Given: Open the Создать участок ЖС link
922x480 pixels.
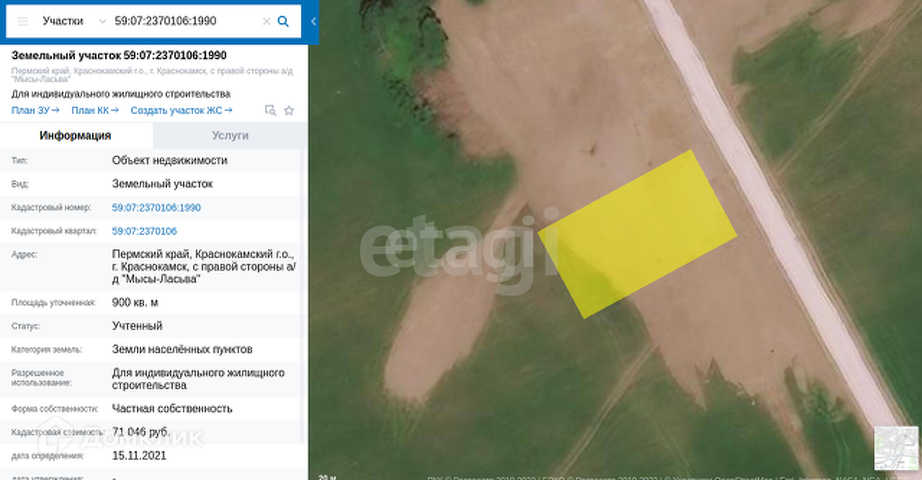Looking at the screenshot, I should pyautogui.click(x=181, y=110).
